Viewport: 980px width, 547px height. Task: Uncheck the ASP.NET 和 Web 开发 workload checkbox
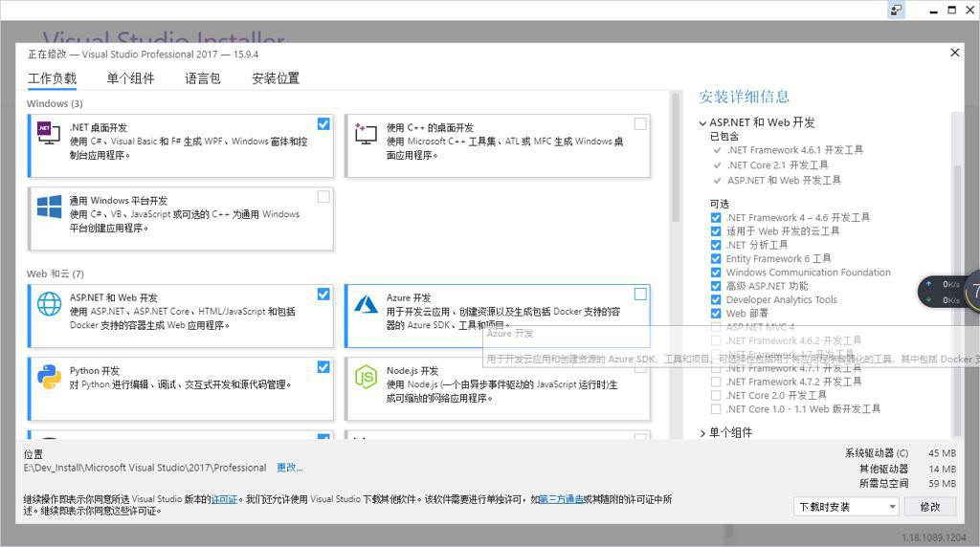(x=323, y=295)
